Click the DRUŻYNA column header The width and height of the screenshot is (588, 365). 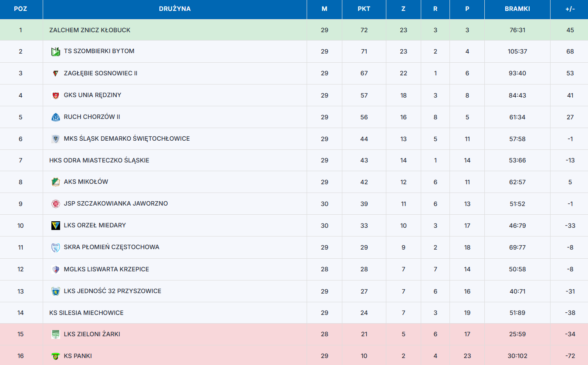point(175,9)
